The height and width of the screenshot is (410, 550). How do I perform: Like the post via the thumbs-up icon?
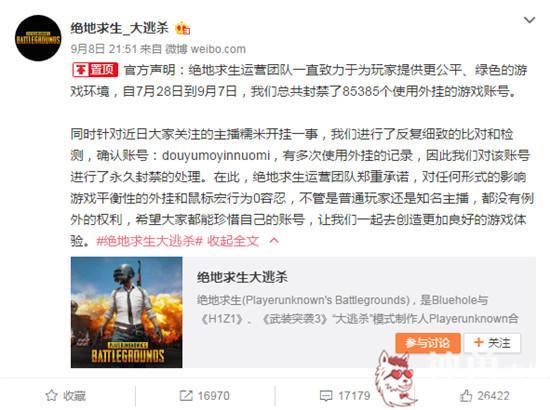[x=466, y=396]
